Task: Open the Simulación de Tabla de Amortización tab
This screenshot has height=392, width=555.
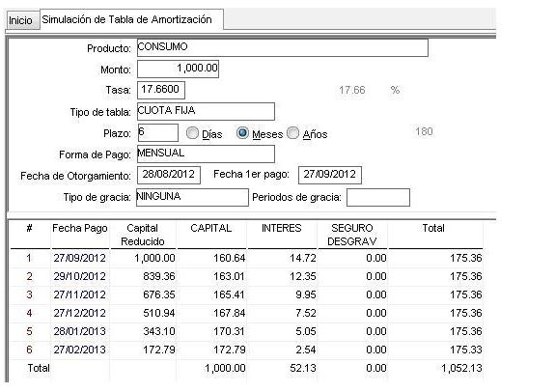Action: pyautogui.click(x=131, y=19)
